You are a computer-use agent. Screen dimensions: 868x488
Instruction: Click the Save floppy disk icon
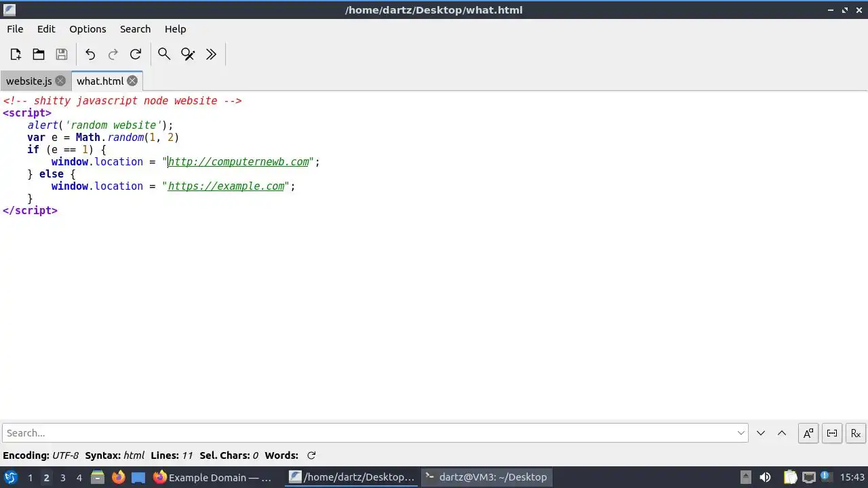[x=62, y=54]
